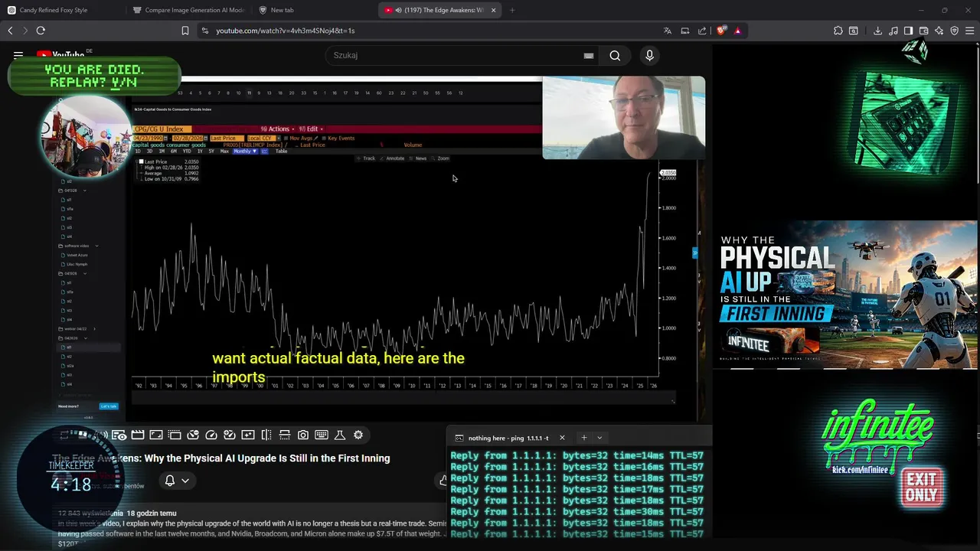Open the Monthly periodicity dropdown
The height and width of the screenshot is (551, 980).
pyautogui.click(x=244, y=151)
